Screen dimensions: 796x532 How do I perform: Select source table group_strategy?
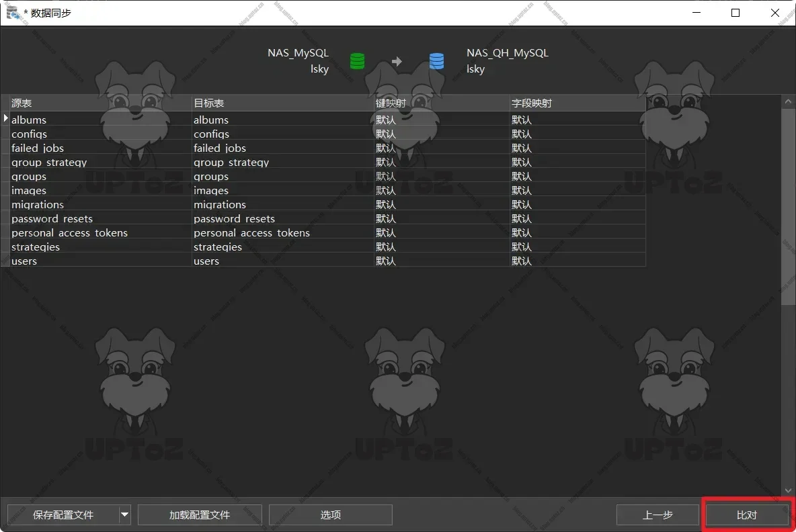point(101,163)
